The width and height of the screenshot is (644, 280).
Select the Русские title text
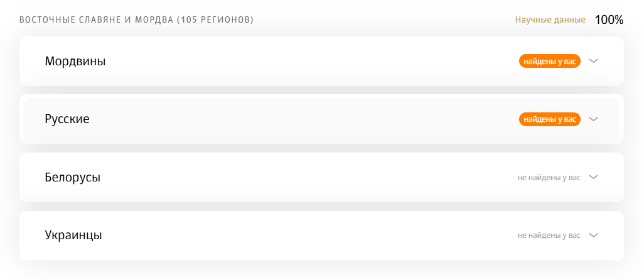67,119
